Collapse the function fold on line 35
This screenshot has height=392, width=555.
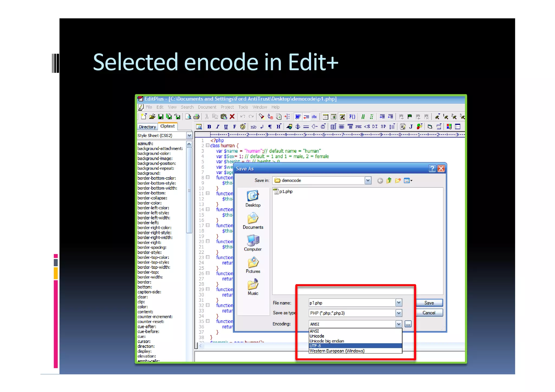[208, 321]
